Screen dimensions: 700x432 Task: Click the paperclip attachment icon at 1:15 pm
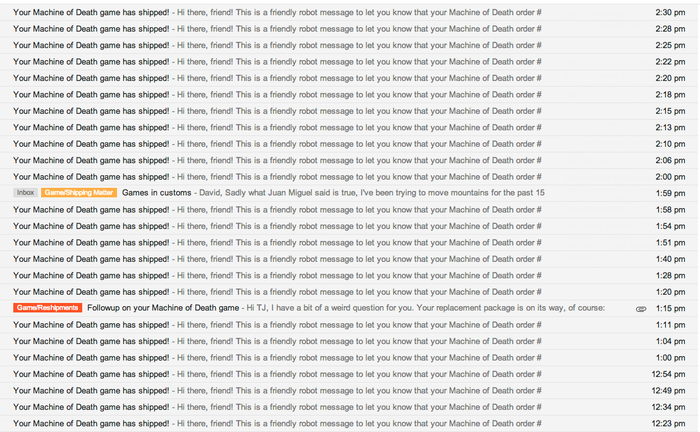[641, 309]
